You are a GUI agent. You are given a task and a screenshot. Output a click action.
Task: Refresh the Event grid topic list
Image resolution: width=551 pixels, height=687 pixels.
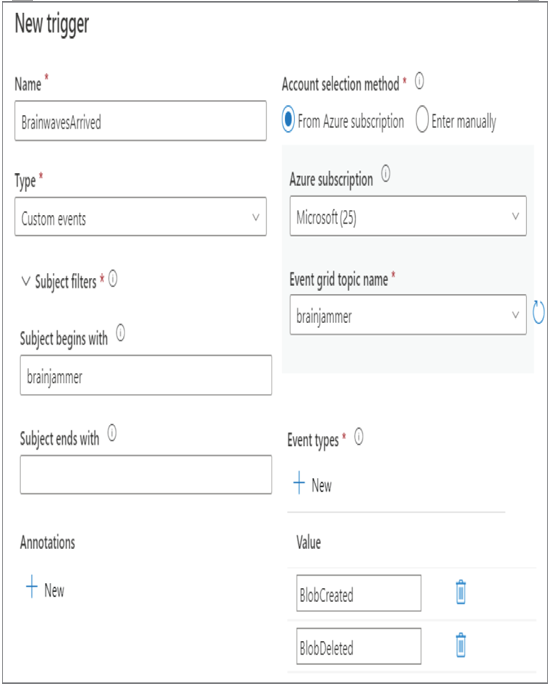click(x=538, y=312)
